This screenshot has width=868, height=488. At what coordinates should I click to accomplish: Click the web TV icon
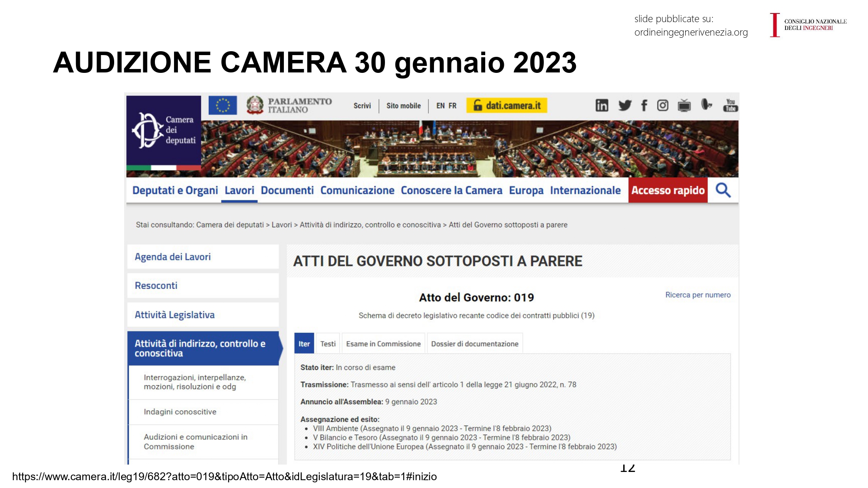(684, 105)
